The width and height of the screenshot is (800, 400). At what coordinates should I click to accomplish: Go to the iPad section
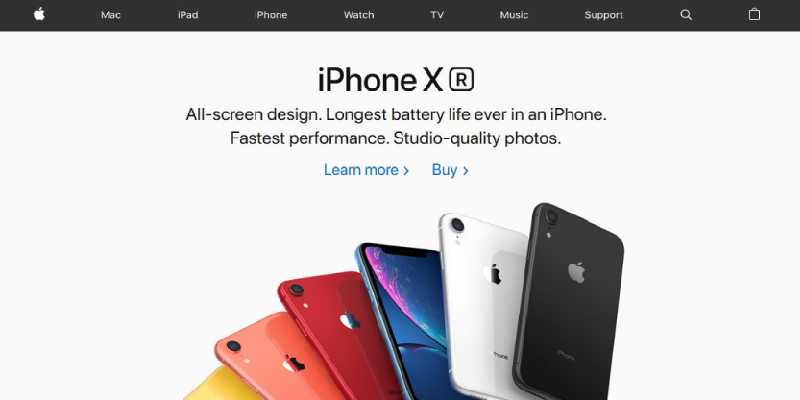click(188, 15)
